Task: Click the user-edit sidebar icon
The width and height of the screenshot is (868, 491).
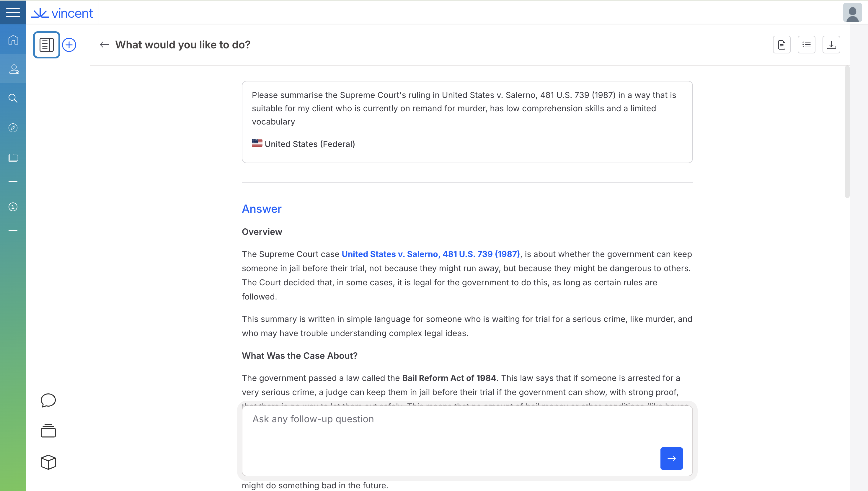Action: click(14, 69)
